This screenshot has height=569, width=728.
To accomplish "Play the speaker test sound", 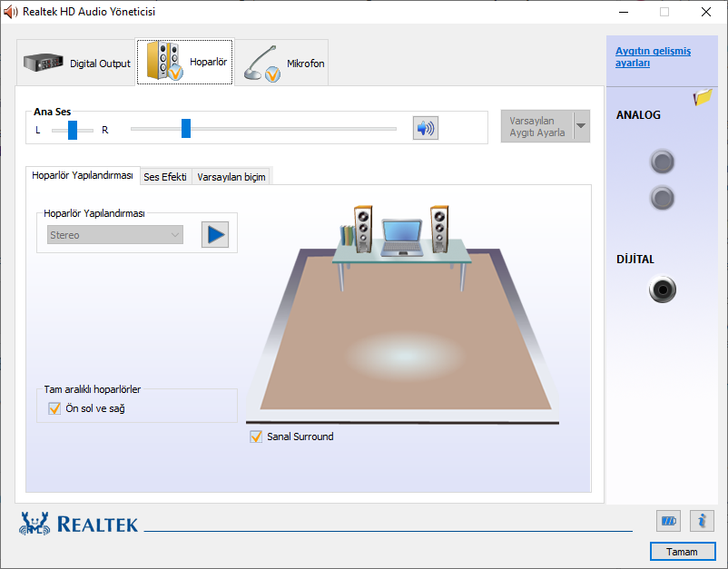I will click(x=215, y=234).
